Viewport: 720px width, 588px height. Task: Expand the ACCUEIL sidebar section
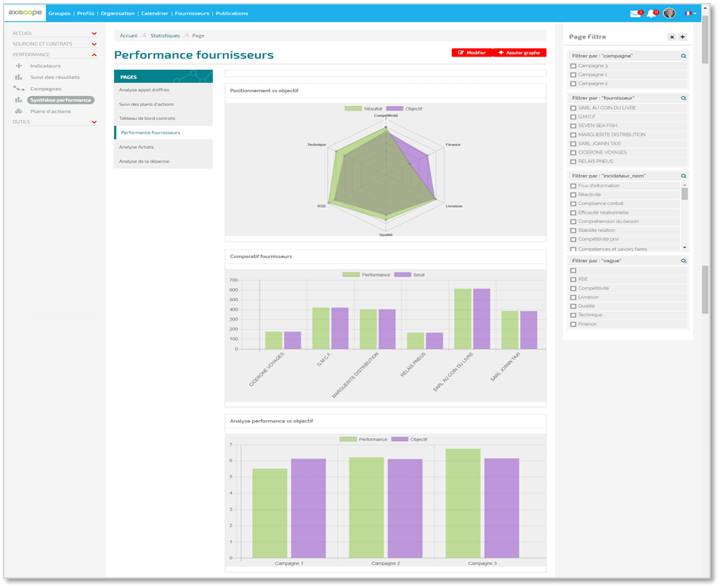tap(94, 33)
